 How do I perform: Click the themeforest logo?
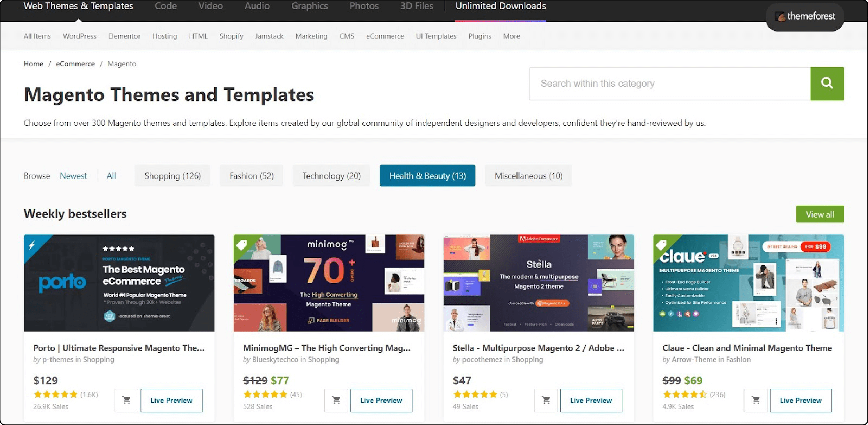[805, 16]
